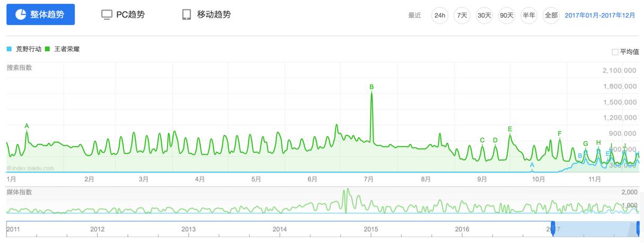This screenshot has height=243, width=644.
Task: Click year 2015 on the timeline
Action: coord(370,229)
